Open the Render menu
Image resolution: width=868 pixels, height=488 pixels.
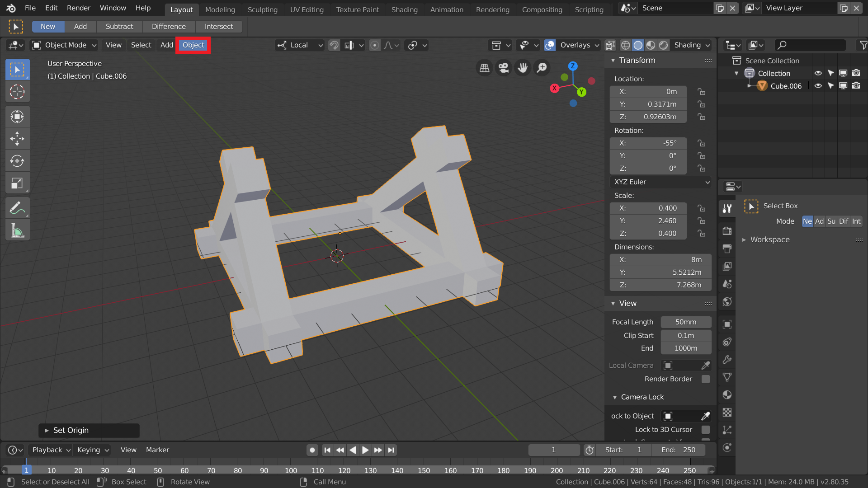pos(79,8)
